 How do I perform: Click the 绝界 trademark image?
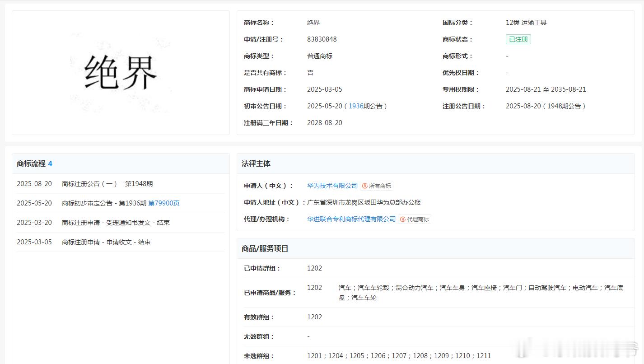coord(121,73)
